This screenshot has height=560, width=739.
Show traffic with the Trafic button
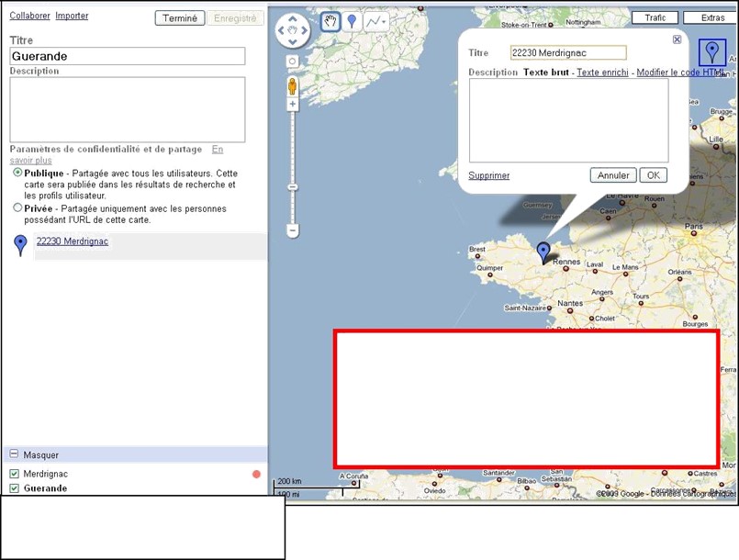(655, 18)
